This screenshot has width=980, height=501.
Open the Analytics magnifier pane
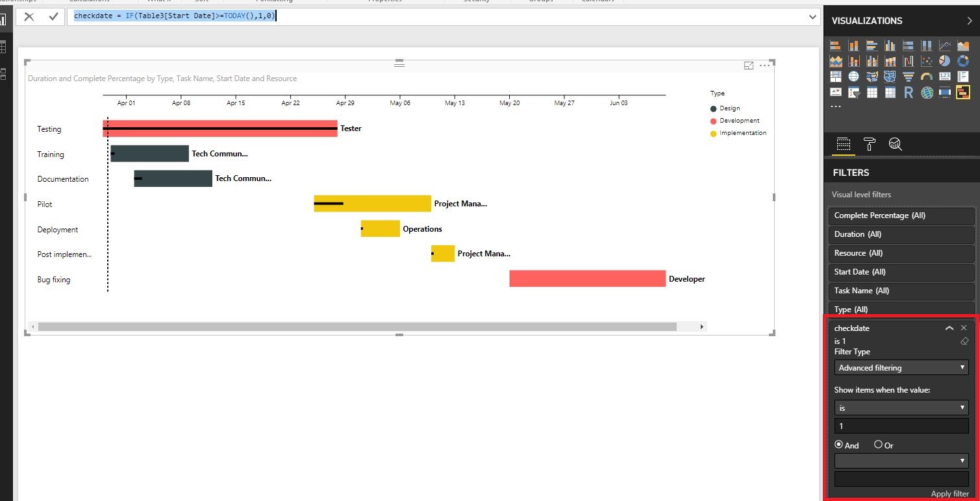tap(896, 144)
